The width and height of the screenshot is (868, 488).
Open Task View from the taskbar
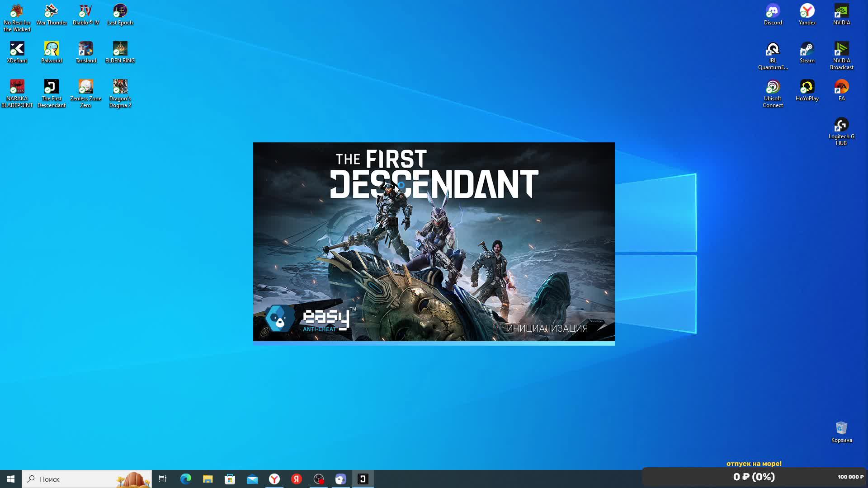pyautogui.click(x=163, y=479)
